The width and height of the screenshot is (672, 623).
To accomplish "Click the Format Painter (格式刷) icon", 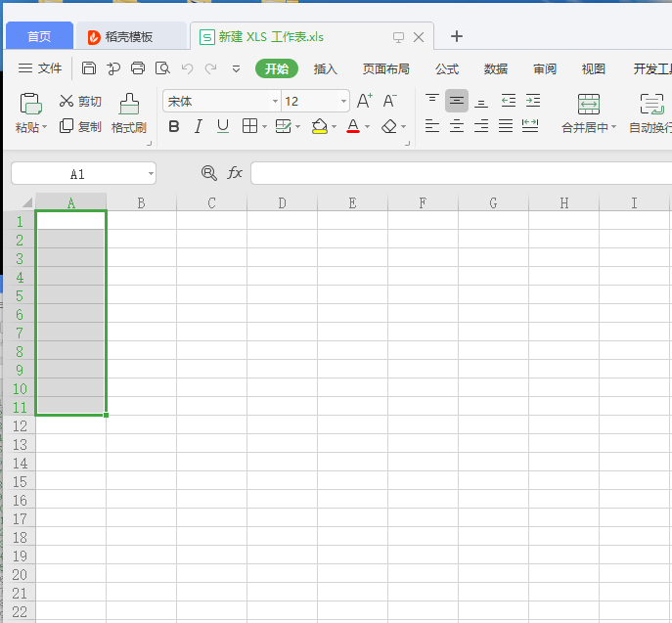I will click(x=128, y=104).
